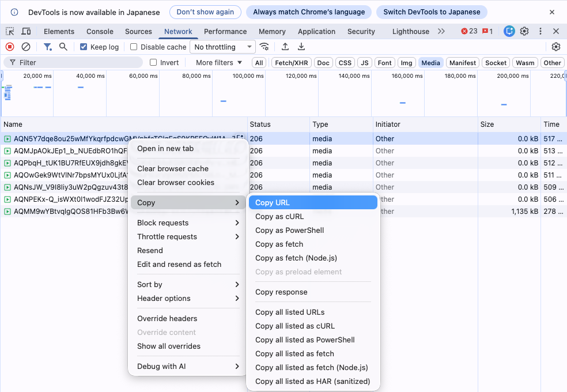Choose Copy URL from the submenu
This screenshot has width=567, height=392.
point(313,202)
